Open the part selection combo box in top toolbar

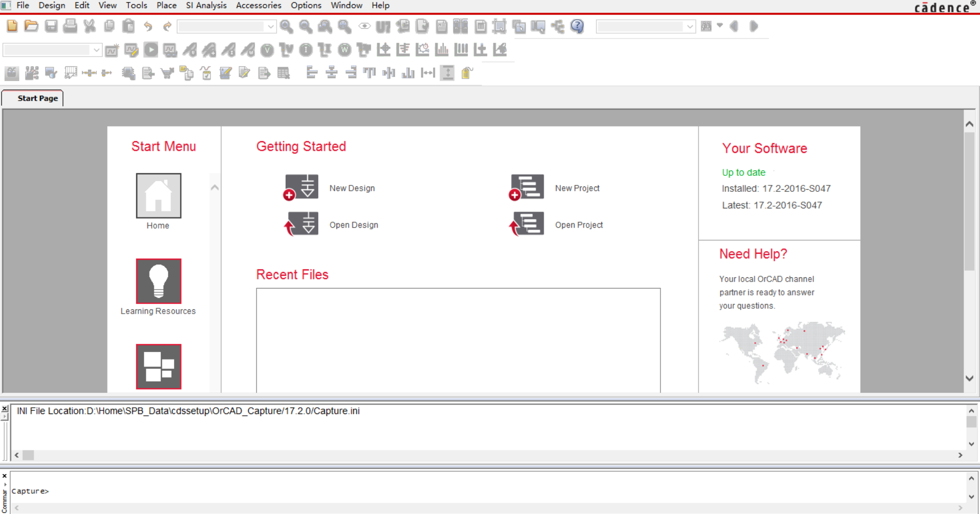pos(226,26)
